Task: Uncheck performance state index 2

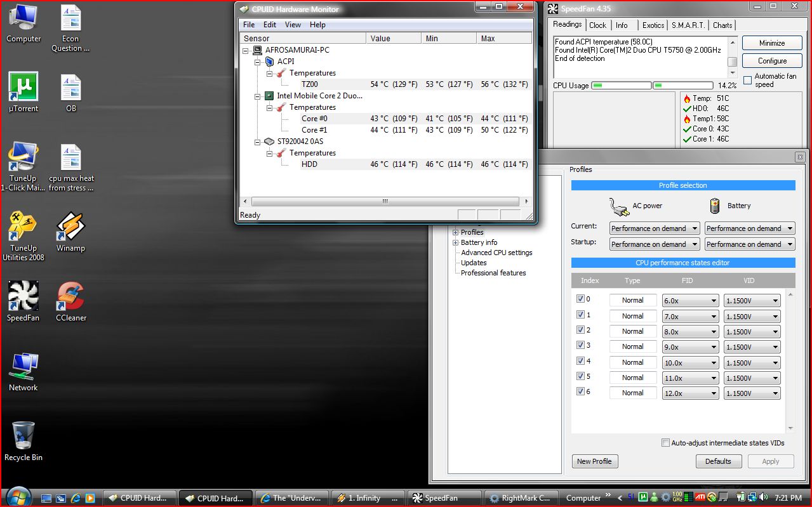Action: click(x=580, y=330)
